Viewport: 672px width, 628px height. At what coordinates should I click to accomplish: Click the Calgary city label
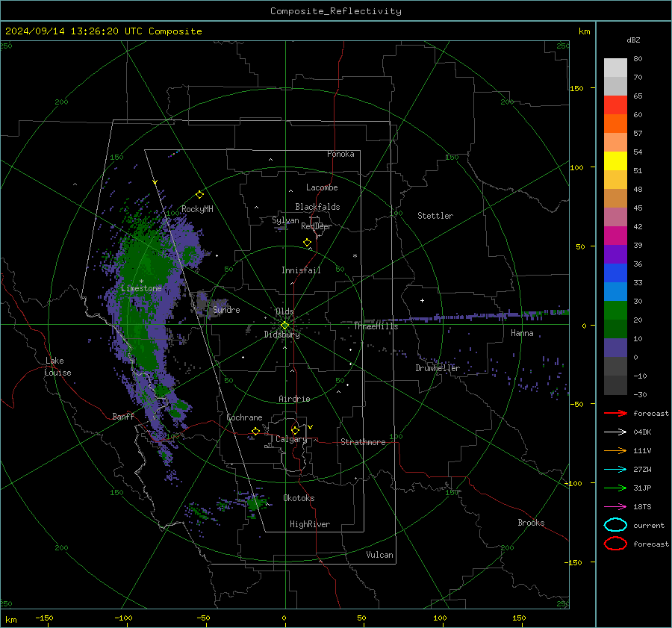pos(291,439)
